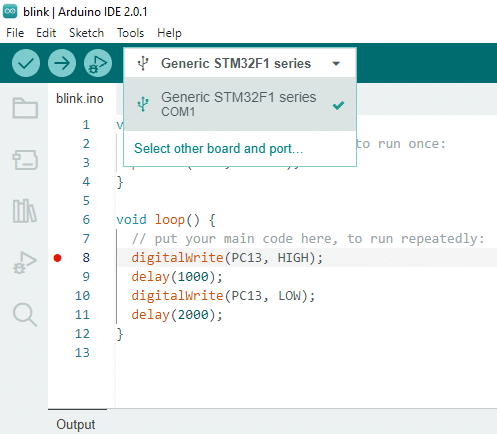Click the void loop() line

point(166,220)
